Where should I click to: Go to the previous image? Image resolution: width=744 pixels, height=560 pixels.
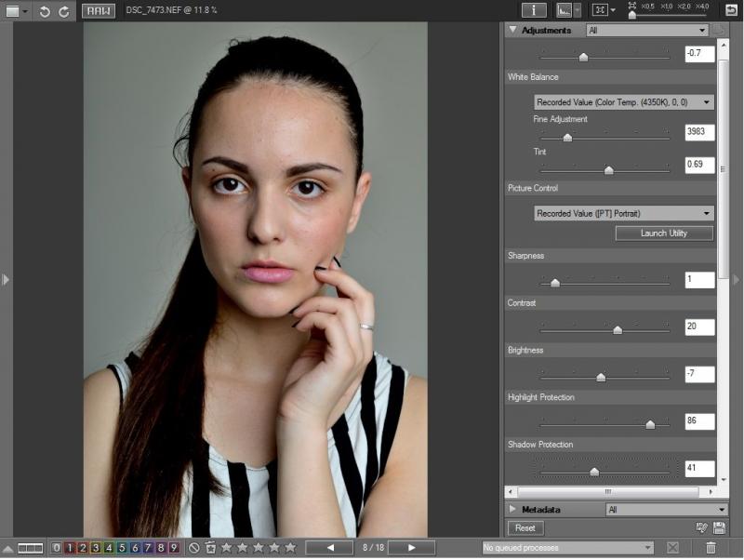click(330, 548)
